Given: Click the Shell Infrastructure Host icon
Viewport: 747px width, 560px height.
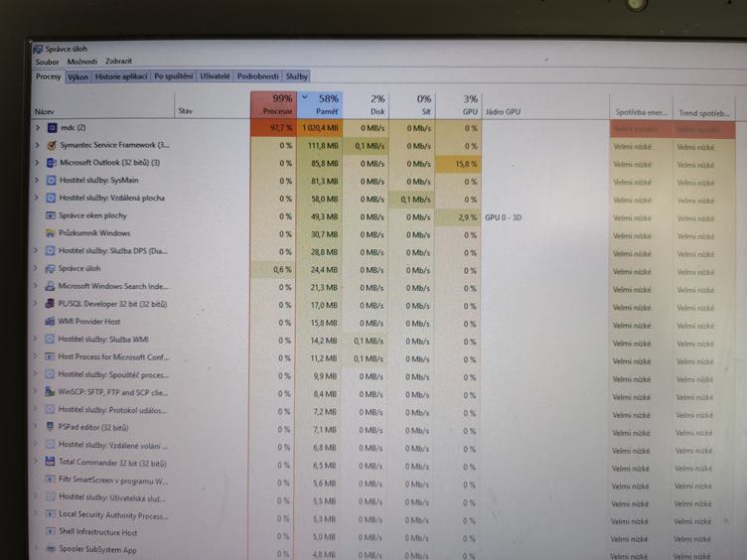Looking at the screenshot, I should [51, 531].
